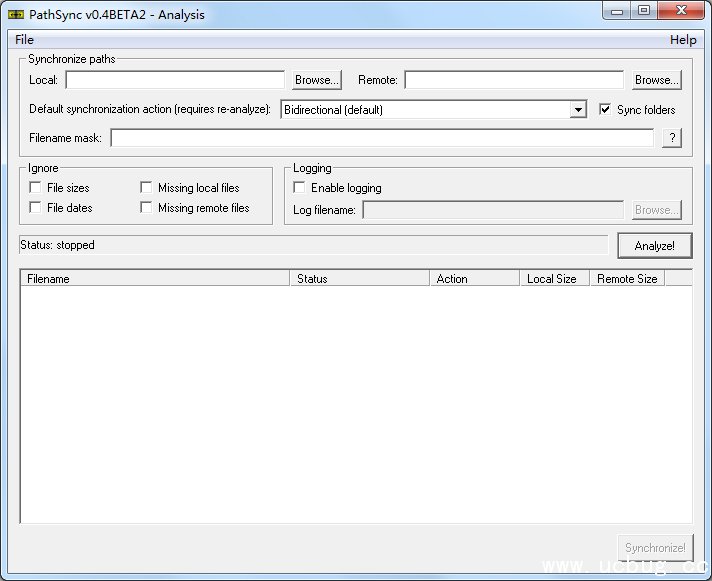Click the Status column header
The width and height of the screenshot is (712, 581).
pos(359,279)
